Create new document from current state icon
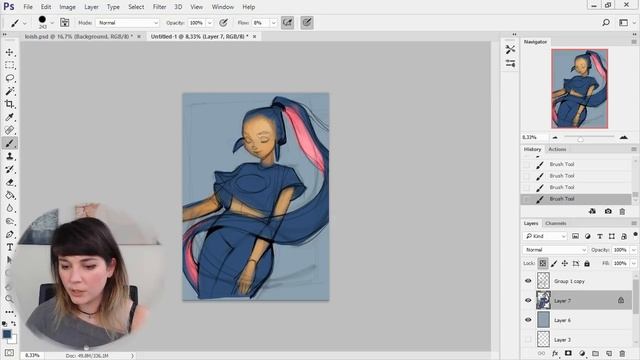Screen dimensions: 640x360 pos(593,211)
